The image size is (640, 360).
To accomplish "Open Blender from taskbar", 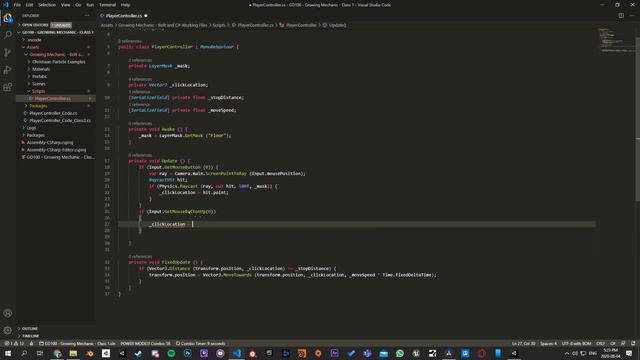I will 89,353.
